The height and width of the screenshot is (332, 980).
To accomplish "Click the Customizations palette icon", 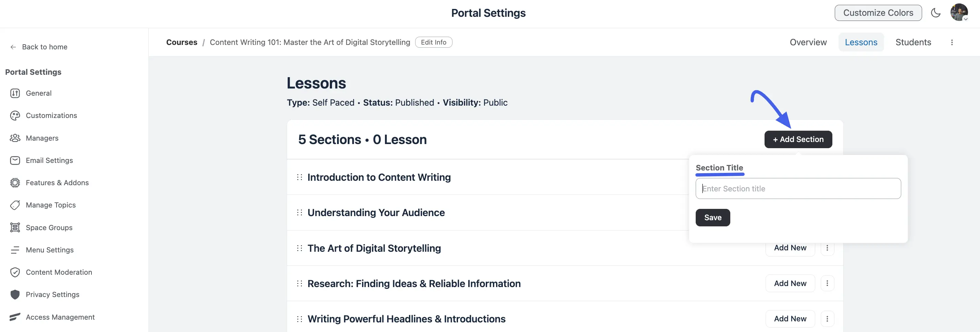I will 15,116.
